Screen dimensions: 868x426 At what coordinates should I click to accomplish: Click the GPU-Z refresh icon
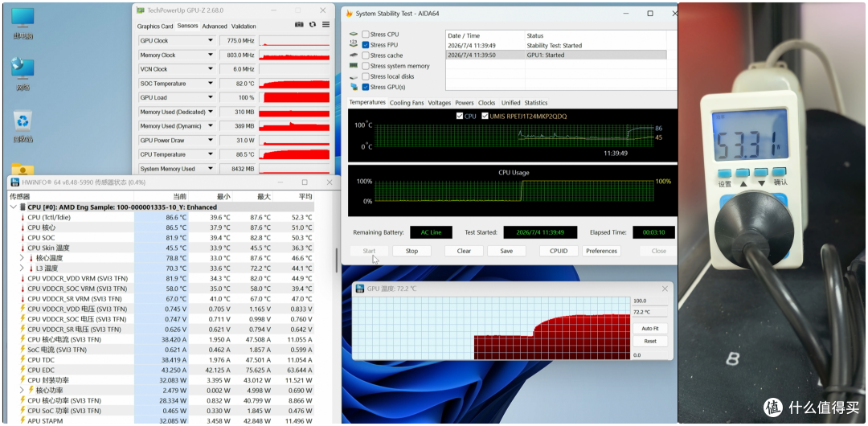[312, 24]
